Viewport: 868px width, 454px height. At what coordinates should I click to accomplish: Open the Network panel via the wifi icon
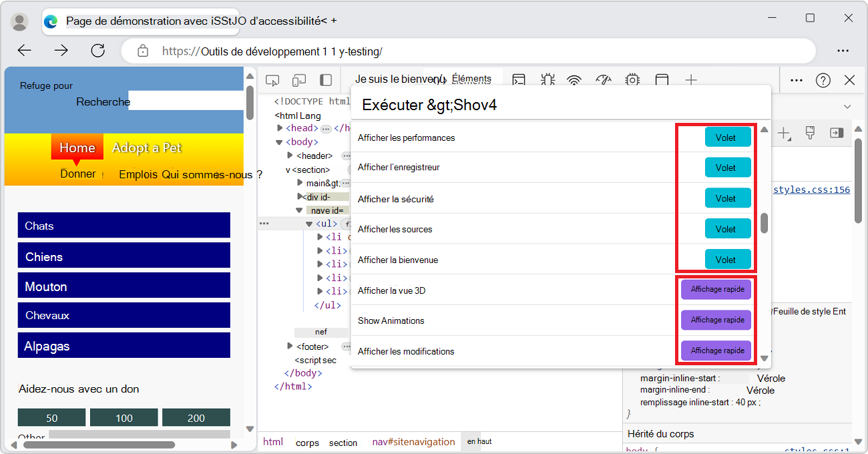point(576,80)
